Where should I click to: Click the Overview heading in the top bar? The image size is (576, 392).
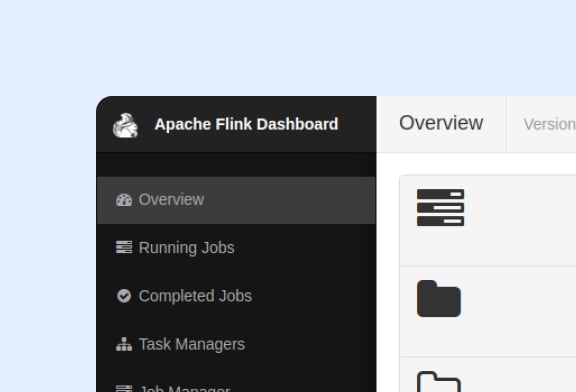coord(441,123)
